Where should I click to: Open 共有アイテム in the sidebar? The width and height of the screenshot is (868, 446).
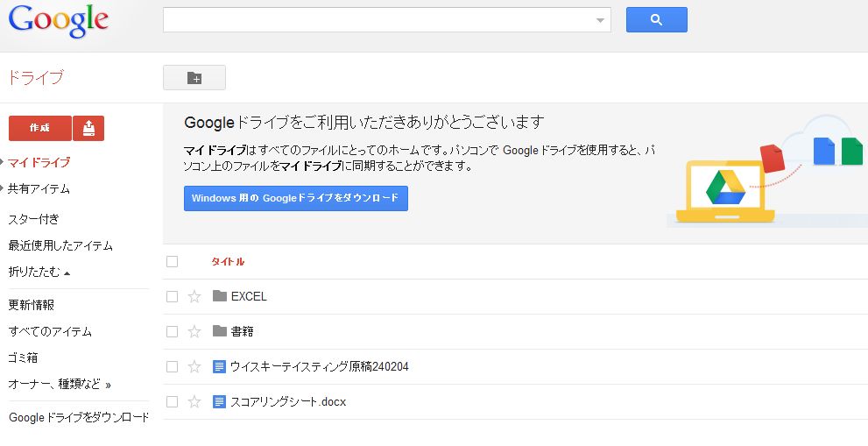39,189
